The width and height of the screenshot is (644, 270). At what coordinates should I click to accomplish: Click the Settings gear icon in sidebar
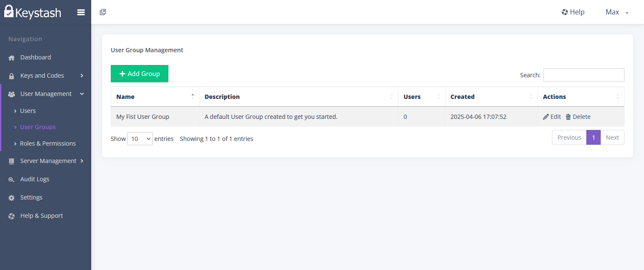12,198
